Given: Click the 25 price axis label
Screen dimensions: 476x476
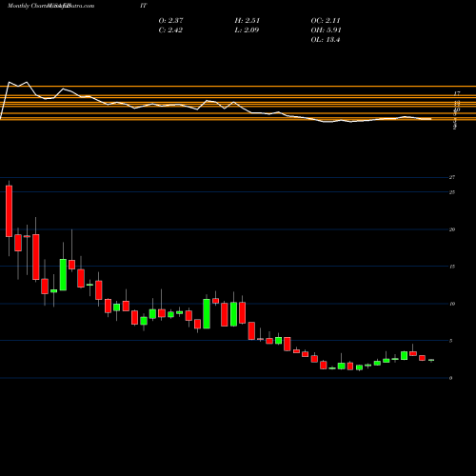Looking at the screenshot, I should pos(452,192).
